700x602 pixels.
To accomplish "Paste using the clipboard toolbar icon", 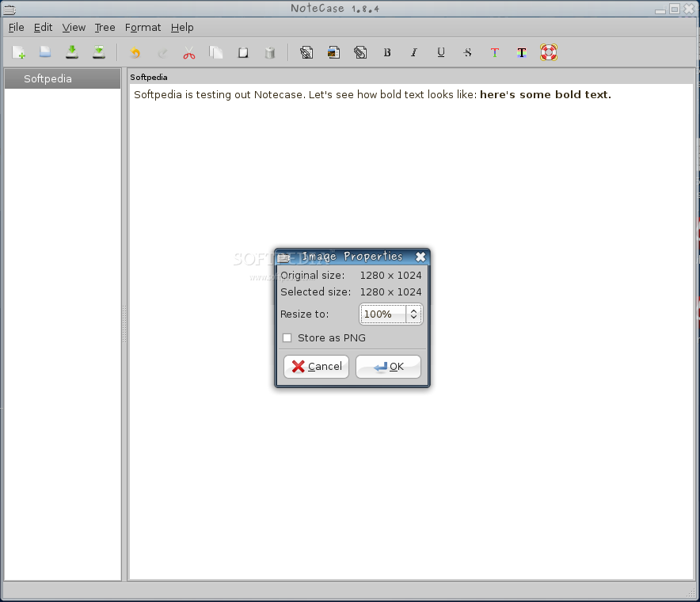I will click(x=243, y=53).
